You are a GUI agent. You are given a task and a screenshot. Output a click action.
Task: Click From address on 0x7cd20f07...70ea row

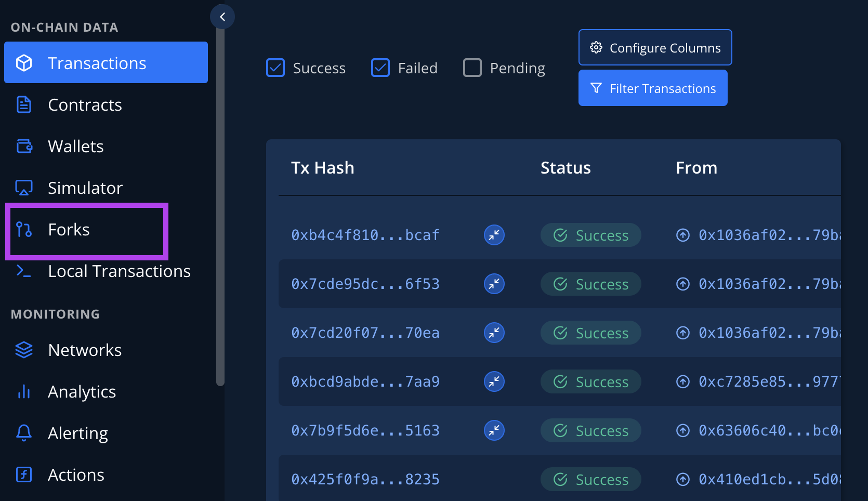point(769,333)
